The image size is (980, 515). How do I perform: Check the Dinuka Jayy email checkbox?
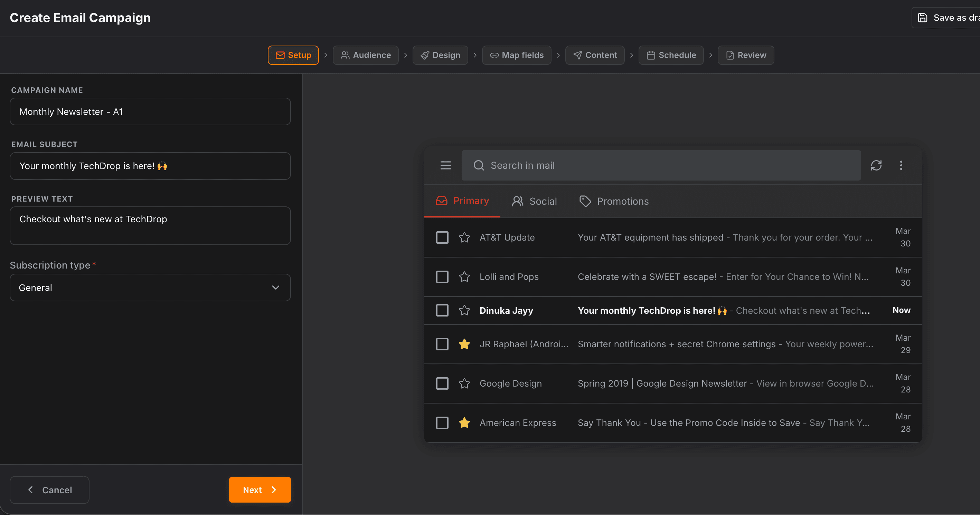click(x=442, y=311)
